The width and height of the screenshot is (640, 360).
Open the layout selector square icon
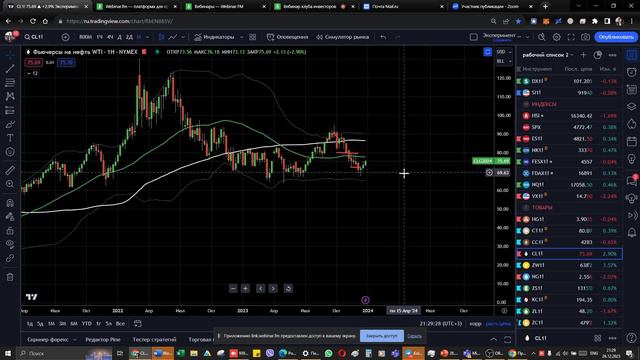point(473,37)
